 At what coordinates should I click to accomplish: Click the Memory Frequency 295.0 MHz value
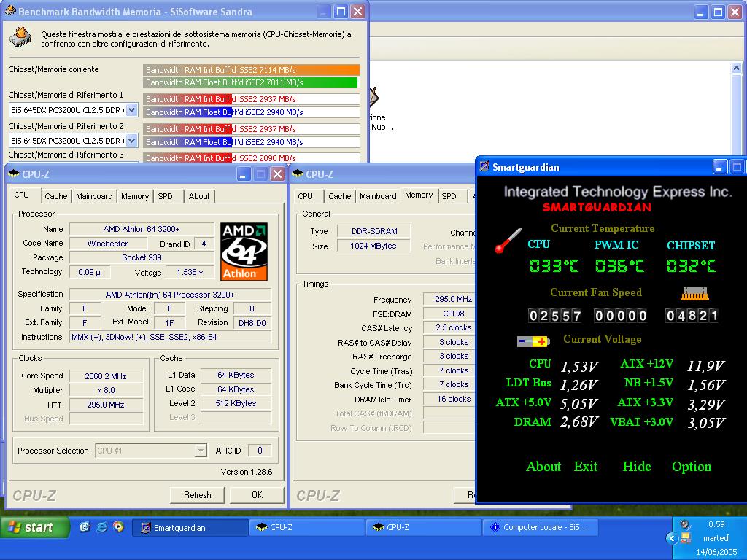450,299
